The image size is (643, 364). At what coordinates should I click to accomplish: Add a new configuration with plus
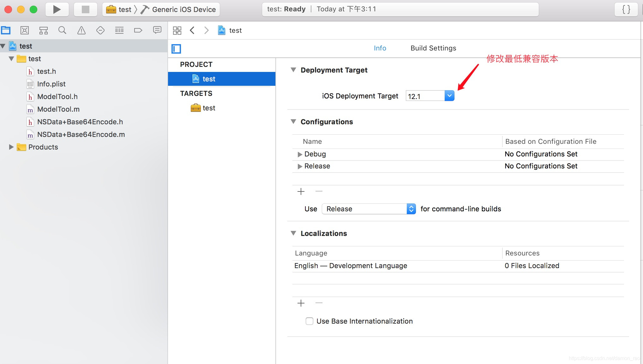click(301, 191)
